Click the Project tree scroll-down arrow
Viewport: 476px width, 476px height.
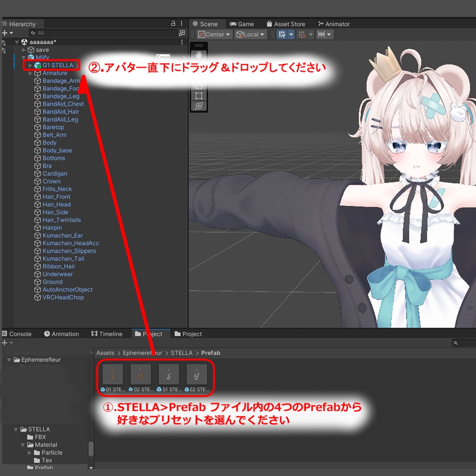click(x=91, y=468)
